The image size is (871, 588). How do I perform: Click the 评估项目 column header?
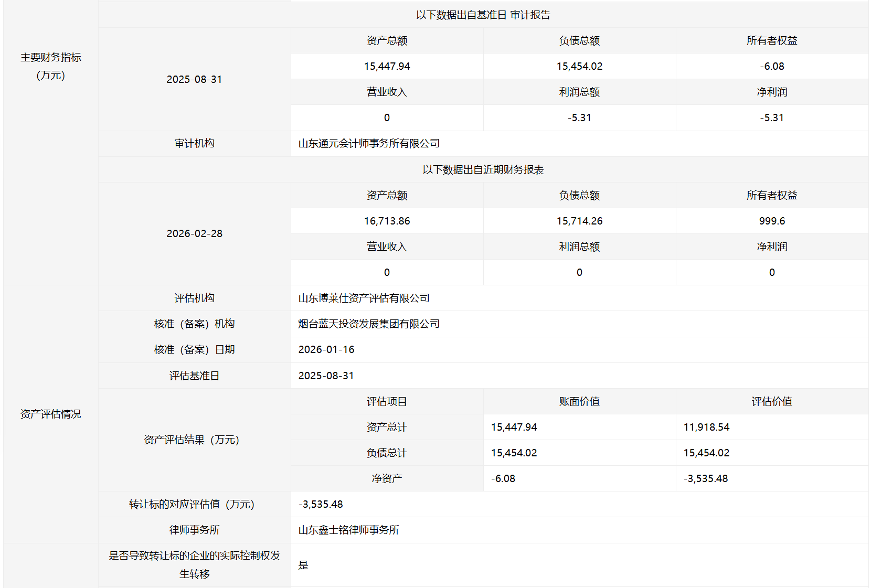[387, 402]
